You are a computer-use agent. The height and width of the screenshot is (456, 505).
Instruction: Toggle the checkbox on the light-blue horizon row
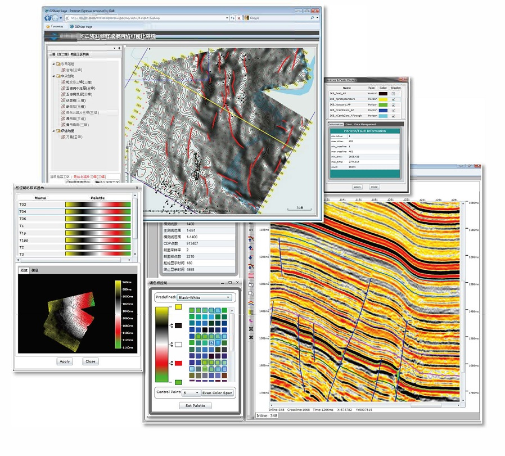394,116
